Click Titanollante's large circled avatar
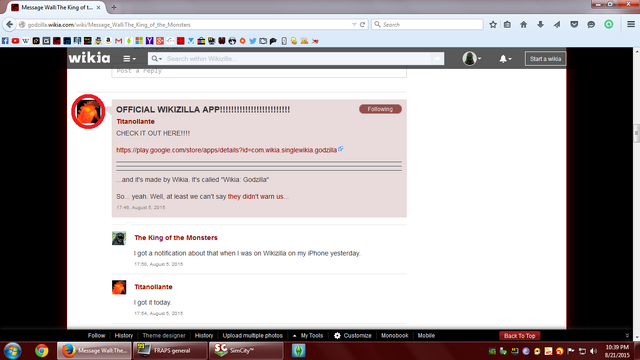The height and width of the screenshot is (360, 640). coord(88,111)
